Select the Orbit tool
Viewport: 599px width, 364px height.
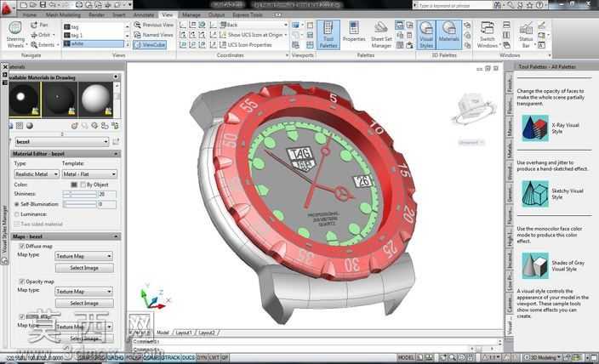(43, 35)
